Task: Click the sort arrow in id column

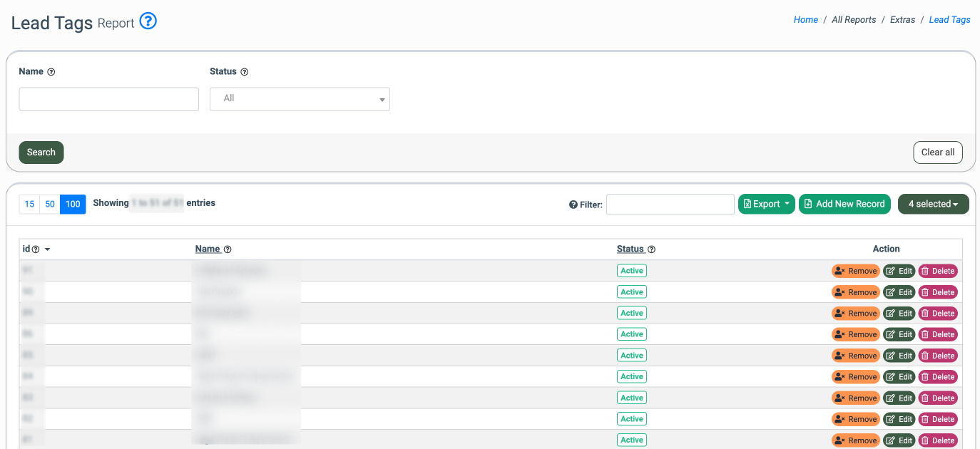Action: 47,249
